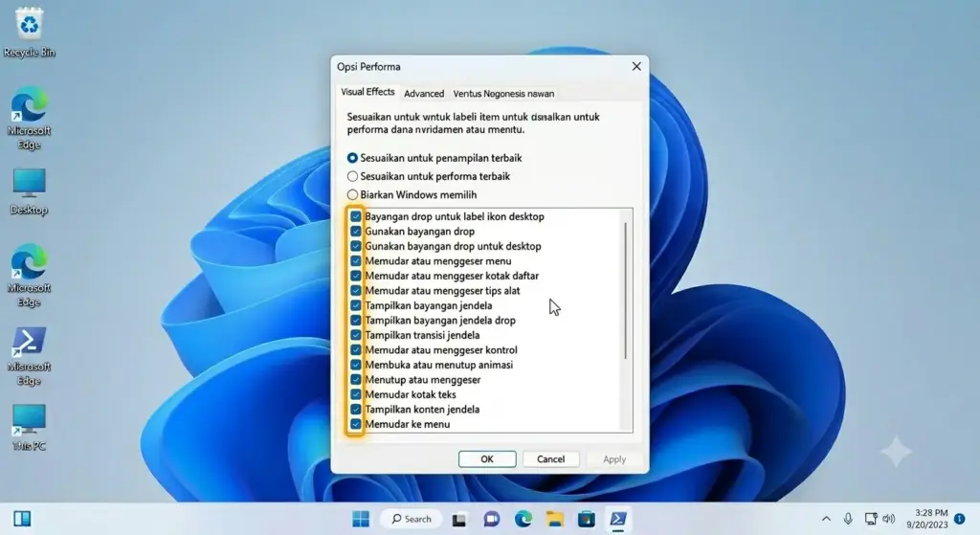Screen dimensions: 980x535
Task: Toggle 'Memudar atau menggeser kontrol' checkbox
Action: point(356,350)
